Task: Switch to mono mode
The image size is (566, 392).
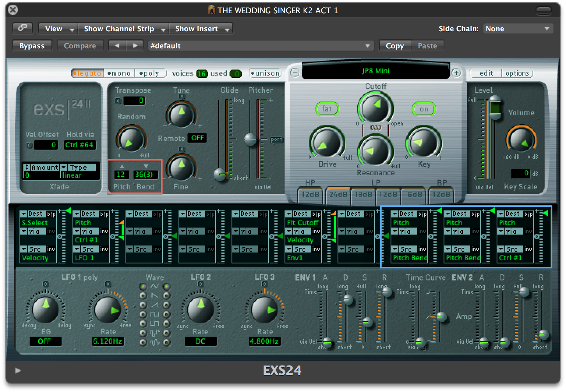Action: pos(119,73)
